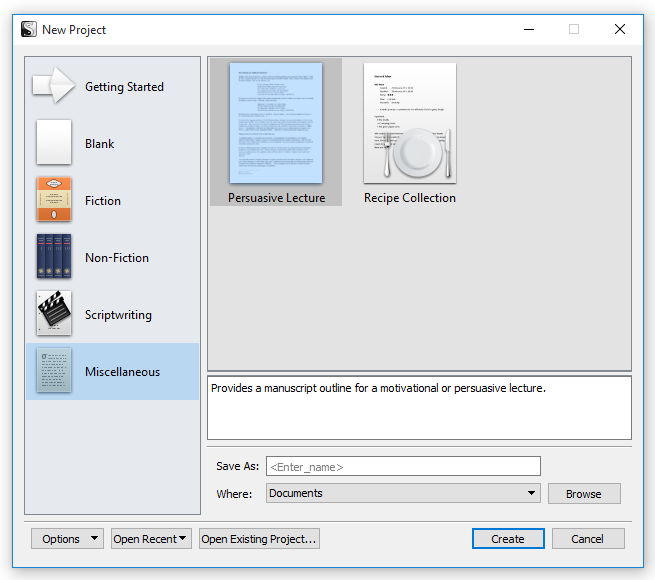The height and width of the screenshot is (580, 655).
Task: Click Open Existing Project button
Action: (259, 539)
